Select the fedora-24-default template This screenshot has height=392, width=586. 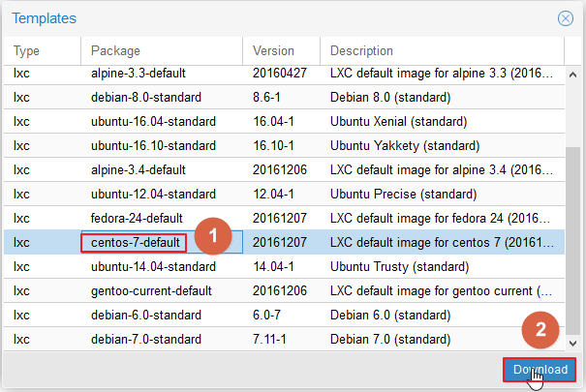[284, 218]
